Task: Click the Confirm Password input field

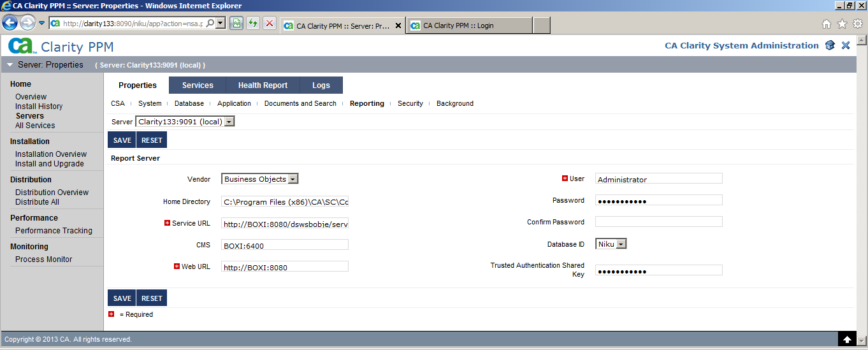Action: point(659,222)
